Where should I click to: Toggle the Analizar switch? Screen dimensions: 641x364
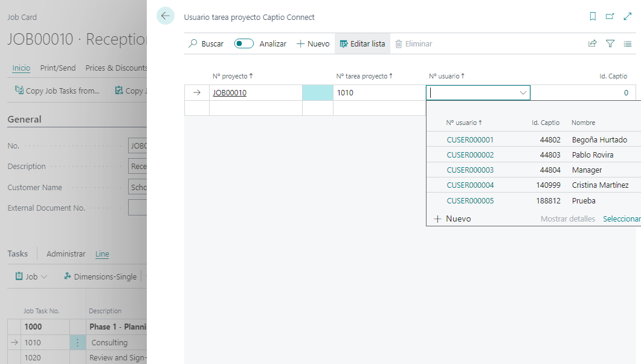(244, 44)
